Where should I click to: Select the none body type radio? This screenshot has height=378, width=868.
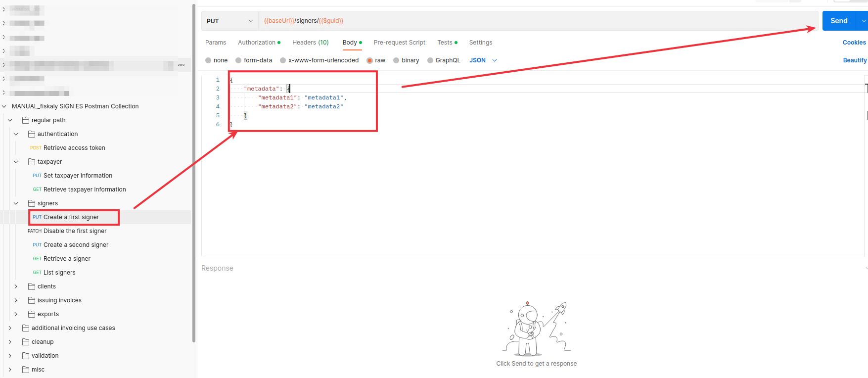click(208, 60)
